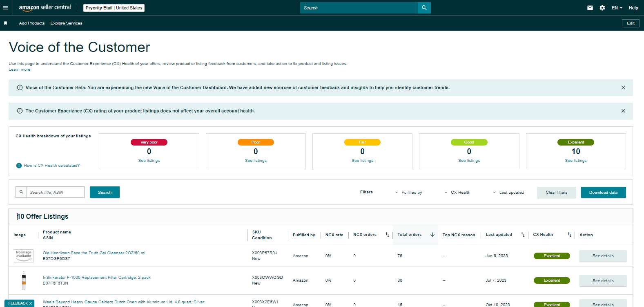See listings under Very poor

(x=149, y=161)
